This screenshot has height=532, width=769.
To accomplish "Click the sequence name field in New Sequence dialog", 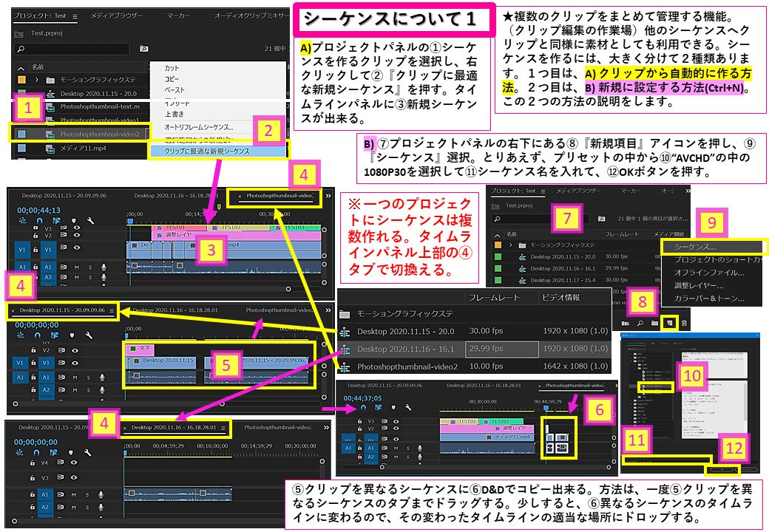I will (x=667, y=460).
